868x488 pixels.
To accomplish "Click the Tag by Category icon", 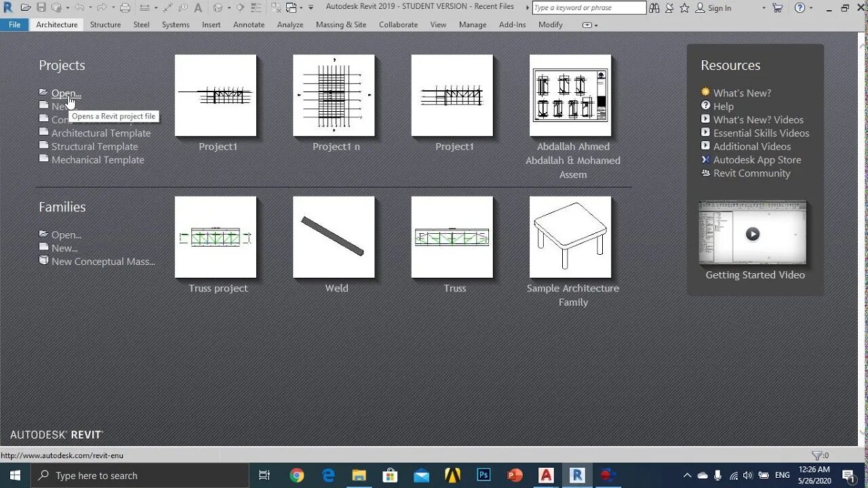I will 183,7.
